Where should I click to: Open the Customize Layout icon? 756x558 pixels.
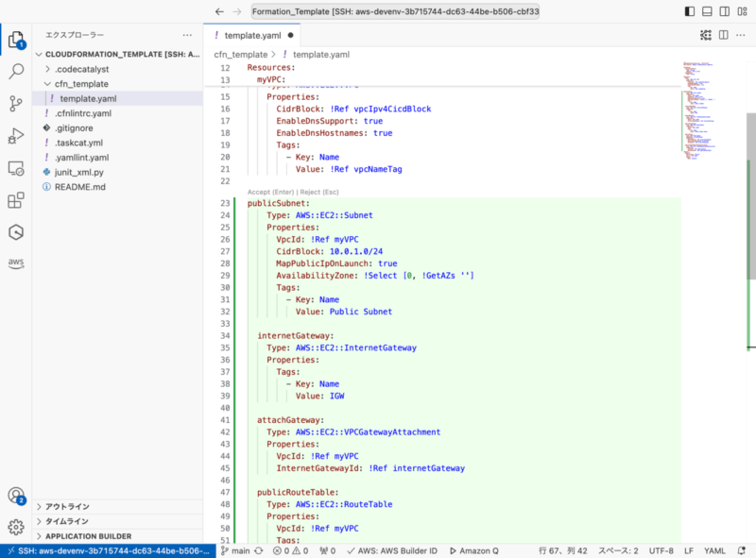[742, 11]
